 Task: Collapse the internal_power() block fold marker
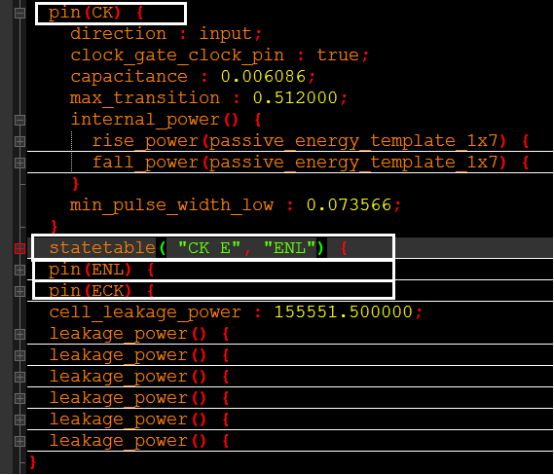(20, 120)
